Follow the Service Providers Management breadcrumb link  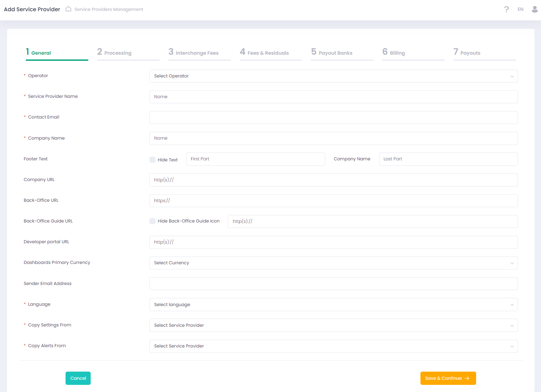tap(109, 9)
